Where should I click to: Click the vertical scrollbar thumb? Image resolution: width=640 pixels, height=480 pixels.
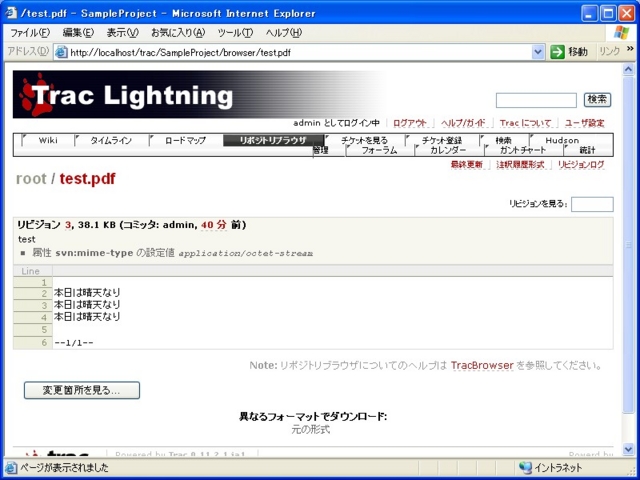pyautogui.click(x=629, y=244)
